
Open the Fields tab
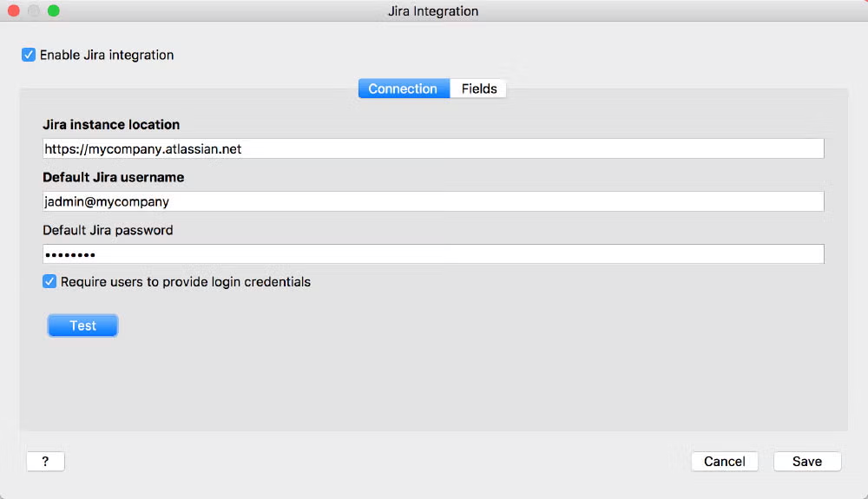click(x=478, y=89)
